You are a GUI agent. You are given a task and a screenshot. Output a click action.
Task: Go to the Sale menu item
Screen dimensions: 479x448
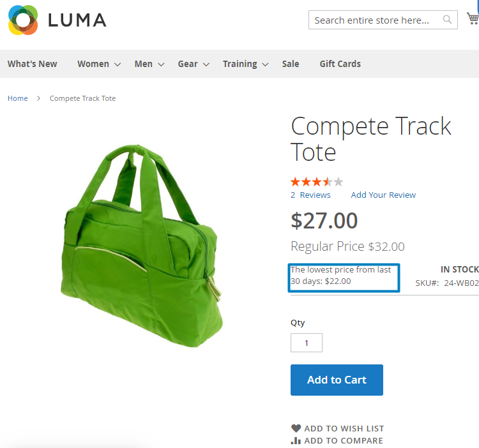point(291,64)
